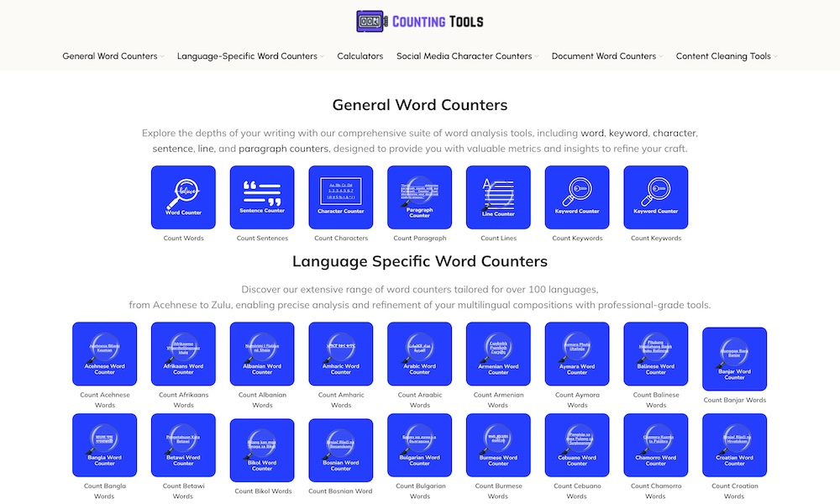
Task: Click the Croatian Word Counter icon
Action: click(x=734, y=445)
